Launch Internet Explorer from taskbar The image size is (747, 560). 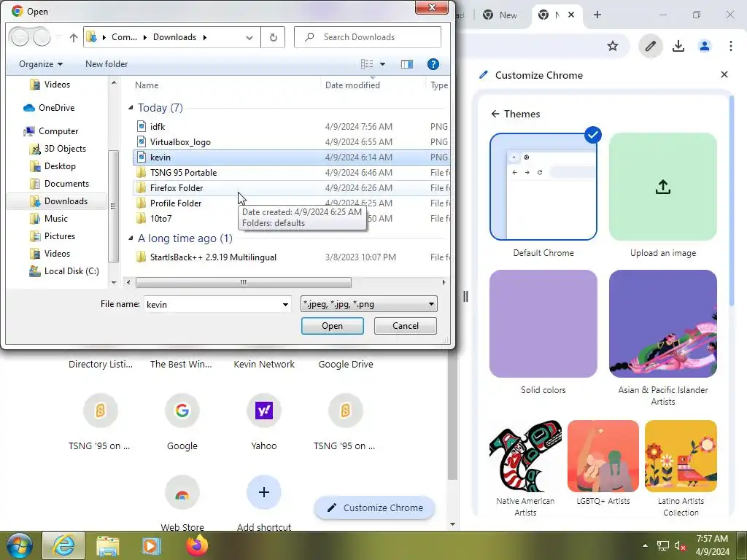[x=63, y=545]
